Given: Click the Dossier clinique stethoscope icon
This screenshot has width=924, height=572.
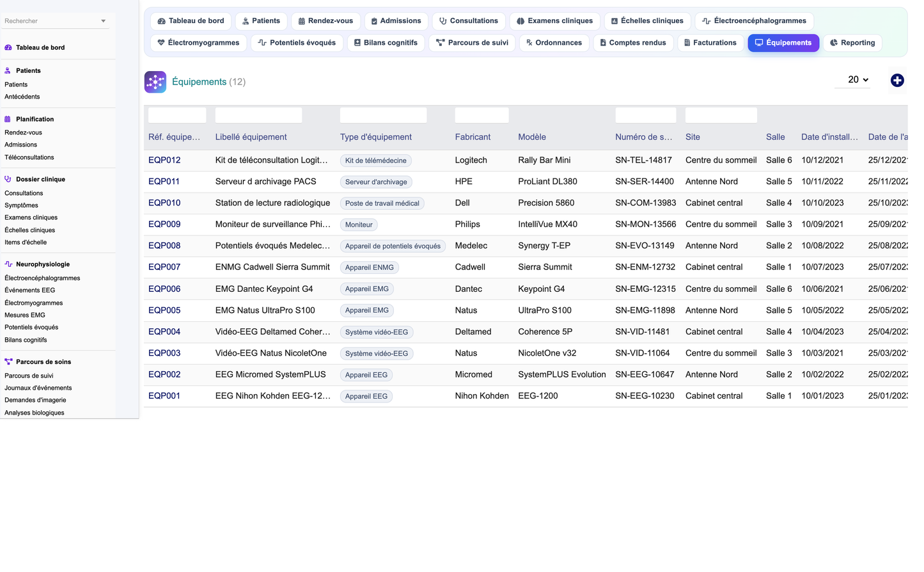Looking at the screenshot, I should tap(8, 179).
